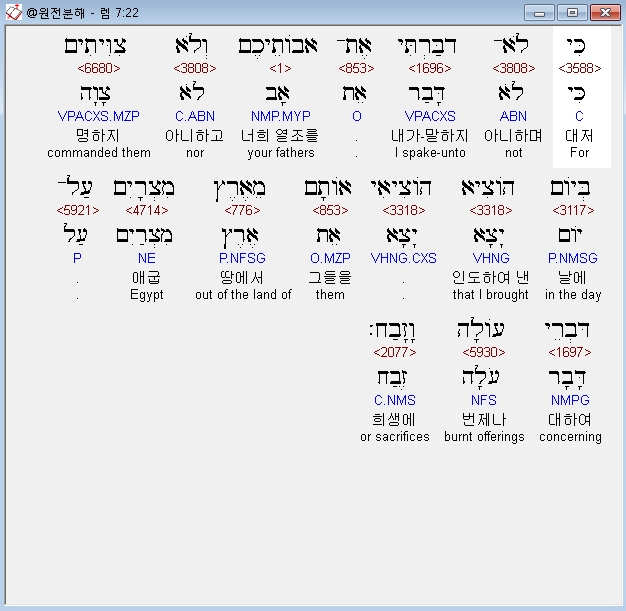Select the English gloss 'commanded them'
626x611 pixels.
point(99,153)
